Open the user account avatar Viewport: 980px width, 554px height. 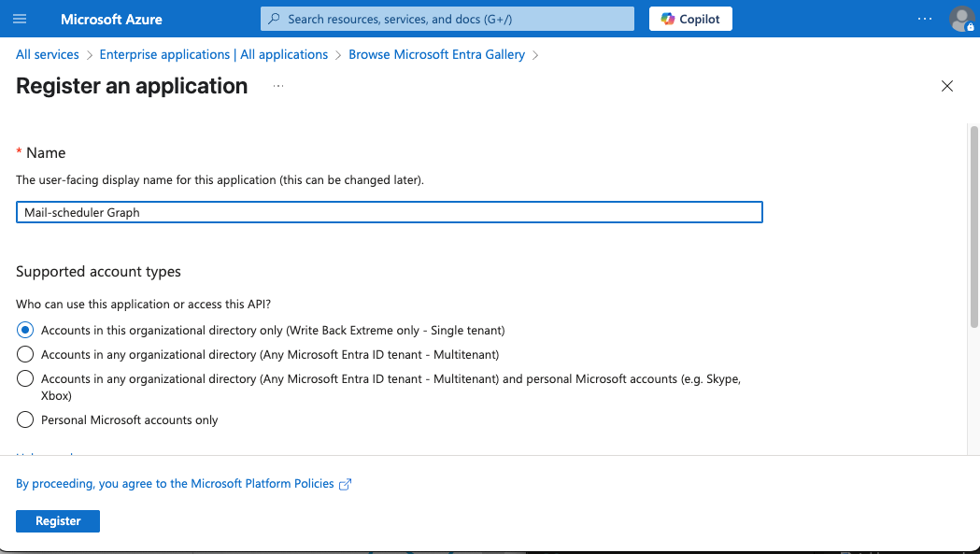(x=960, y=19)
